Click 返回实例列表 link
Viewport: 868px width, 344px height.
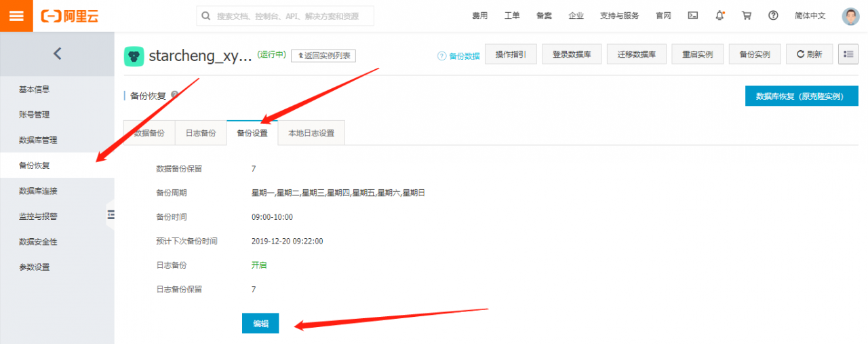(323, 56)
